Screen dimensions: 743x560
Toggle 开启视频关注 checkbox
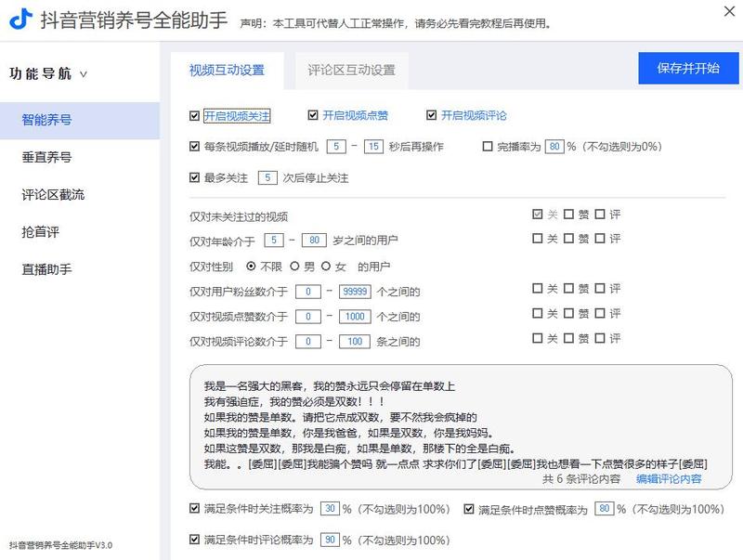(194, 115)
